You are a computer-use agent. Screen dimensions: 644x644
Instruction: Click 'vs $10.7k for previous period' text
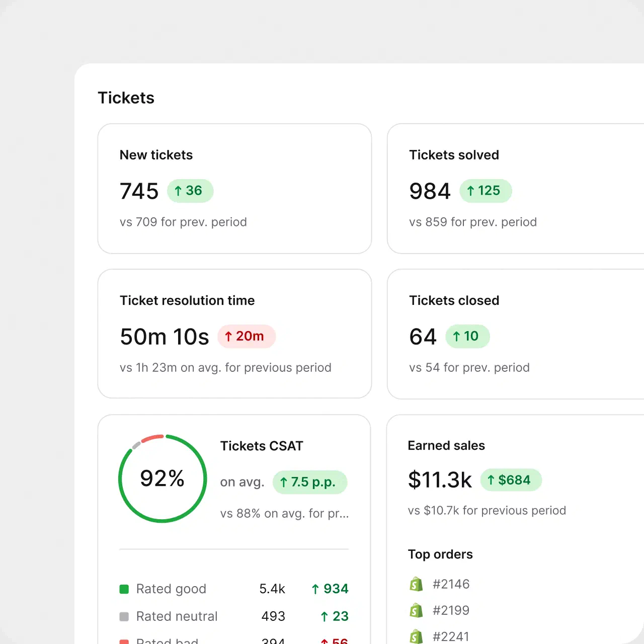point(487,510)
